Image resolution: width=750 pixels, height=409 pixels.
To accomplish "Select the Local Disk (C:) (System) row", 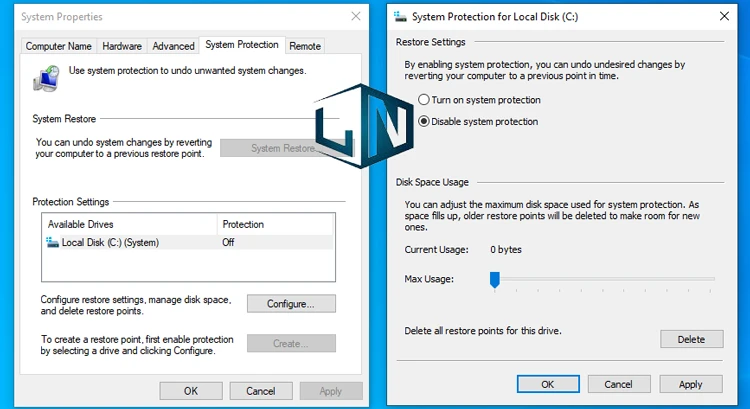I will (x=189, y=242).
